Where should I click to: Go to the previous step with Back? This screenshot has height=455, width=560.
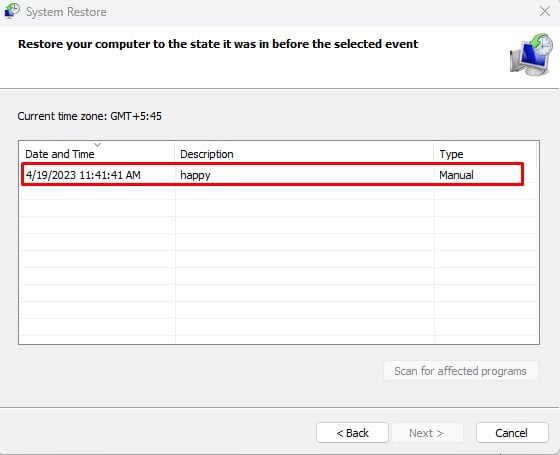click(x=352, y=433)
